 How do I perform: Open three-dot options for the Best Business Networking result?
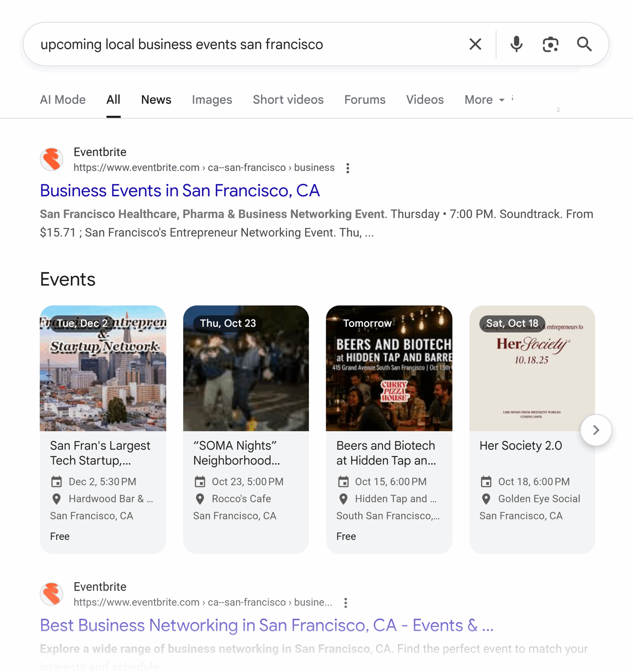point(345,602)
